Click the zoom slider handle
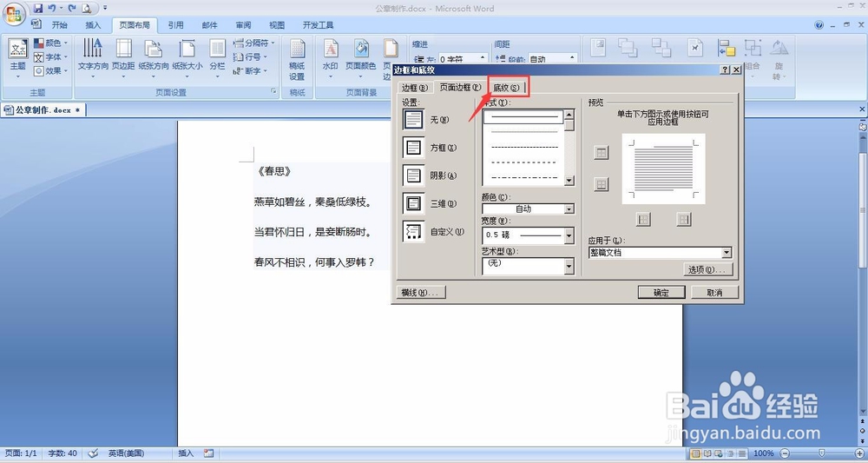868x463 pixels. point(821,453)
